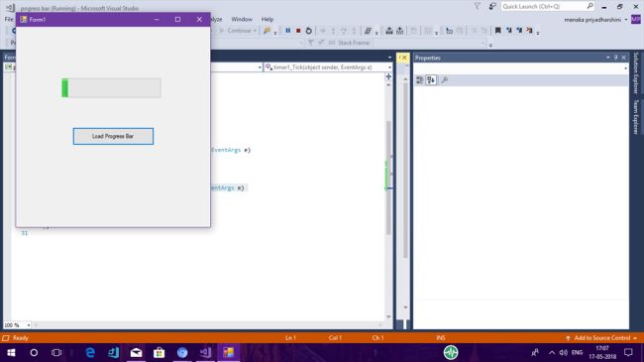Switch Properties view to Alphabetical
This screenshot has height=362, width=644.
431,80
